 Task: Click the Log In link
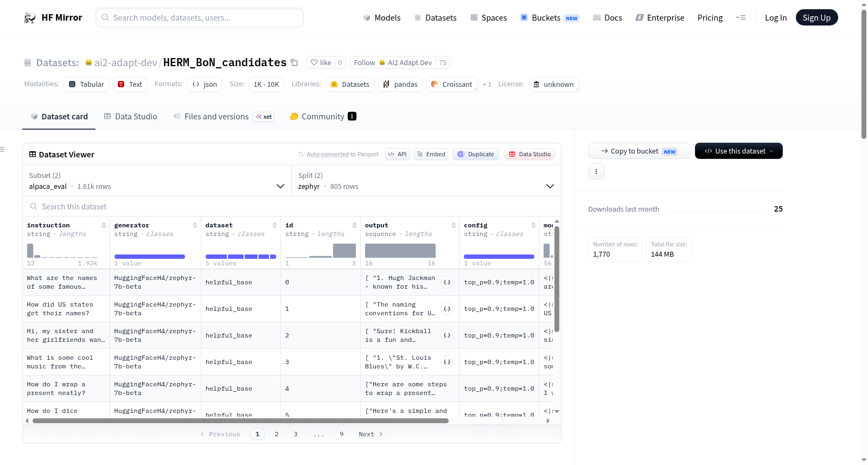tap(776, 18)
